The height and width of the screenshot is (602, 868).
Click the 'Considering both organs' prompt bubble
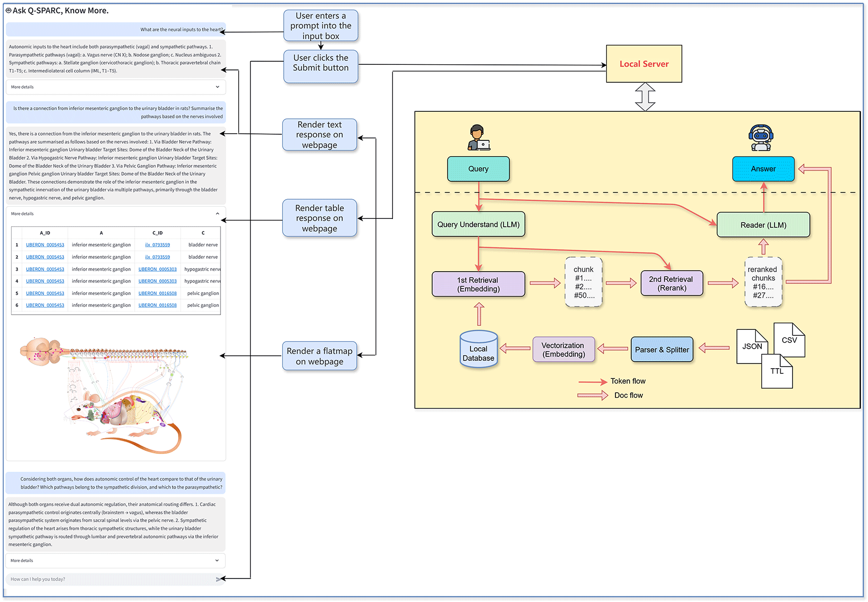[x=115, y=483]
